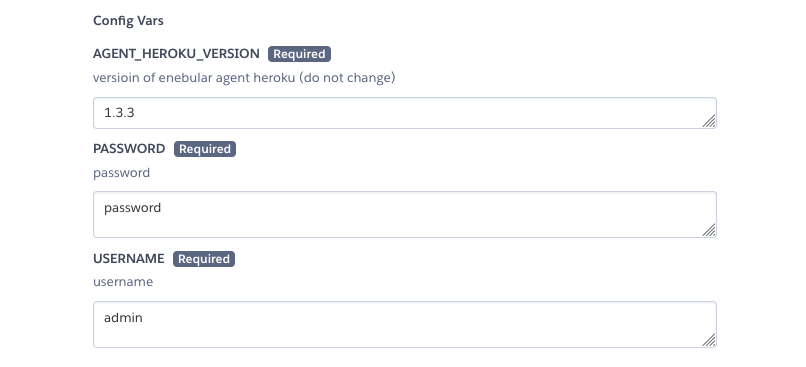Click the Required badge beside USERNAME
Viewport: 806px width, 367px height.
tap(204, 259)
